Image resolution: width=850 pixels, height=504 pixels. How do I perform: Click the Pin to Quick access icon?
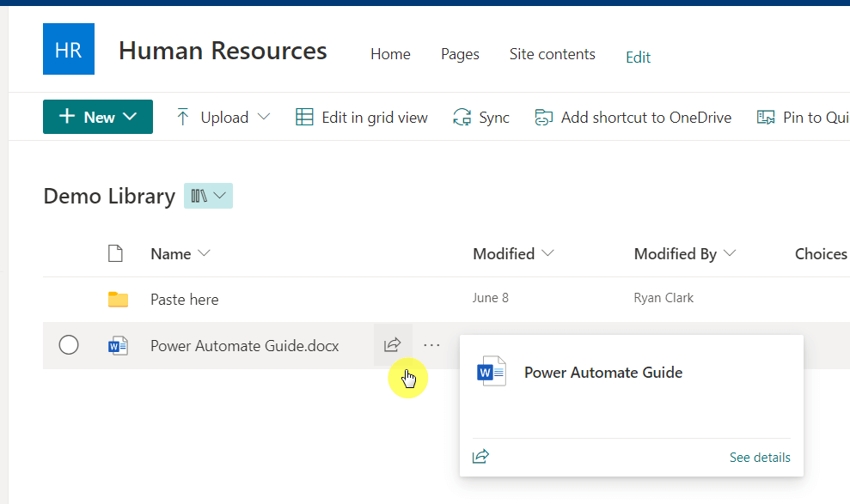point(766,117)
